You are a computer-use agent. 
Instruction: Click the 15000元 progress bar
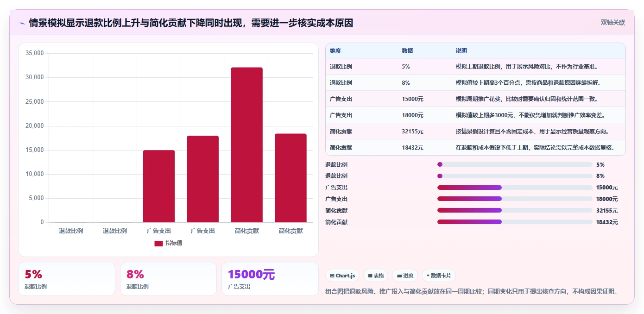point(515,188)
